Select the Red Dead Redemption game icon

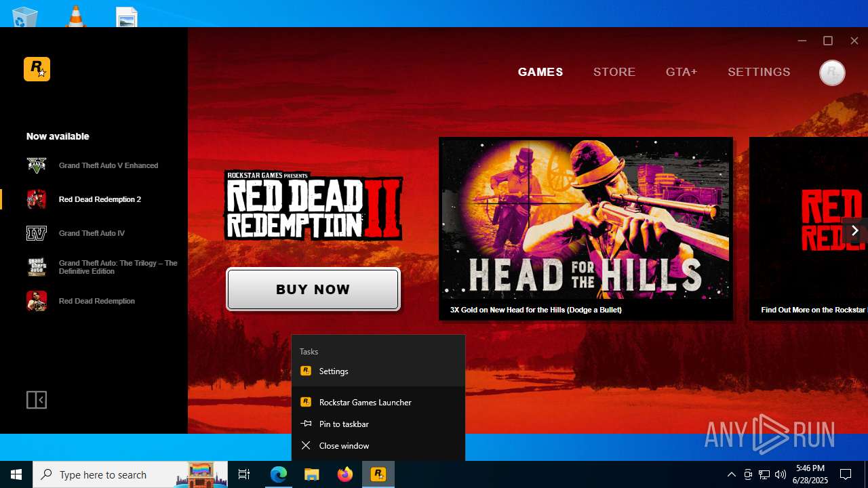[37, 301]
